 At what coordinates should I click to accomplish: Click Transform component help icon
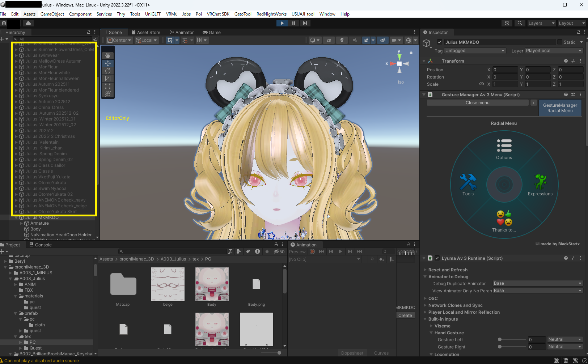[x=566, y=61]
